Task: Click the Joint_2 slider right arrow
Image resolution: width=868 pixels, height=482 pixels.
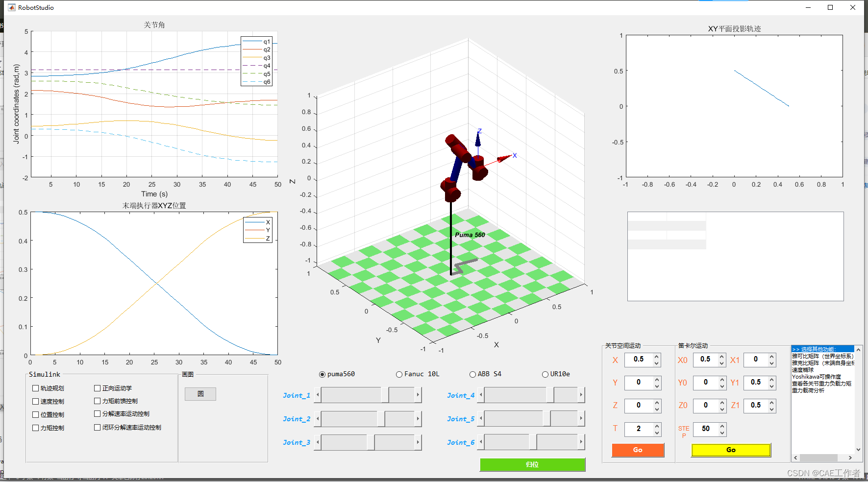Action: pos(418,419)
